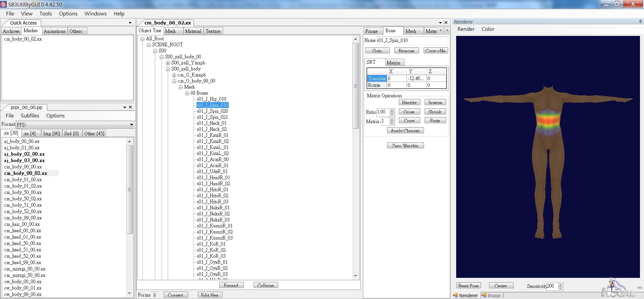Switch to the Animations tab

point(55,31)
